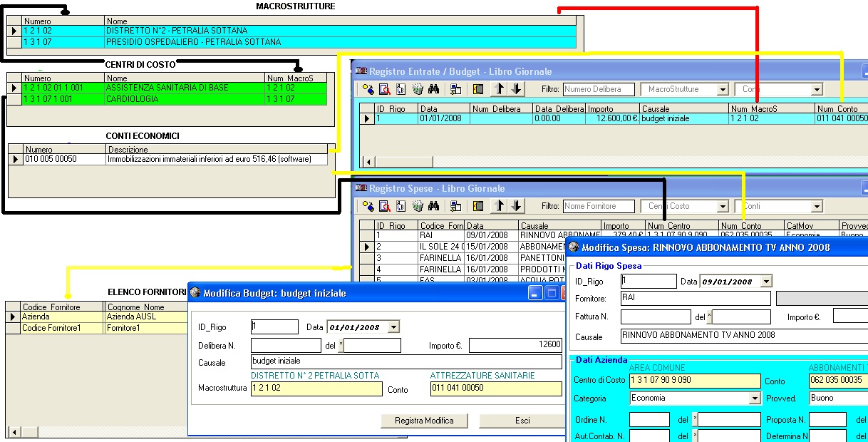Click the Fornitore field containing RAI
Viewport: 868px width, 442px height.
(x=696, y=298)
